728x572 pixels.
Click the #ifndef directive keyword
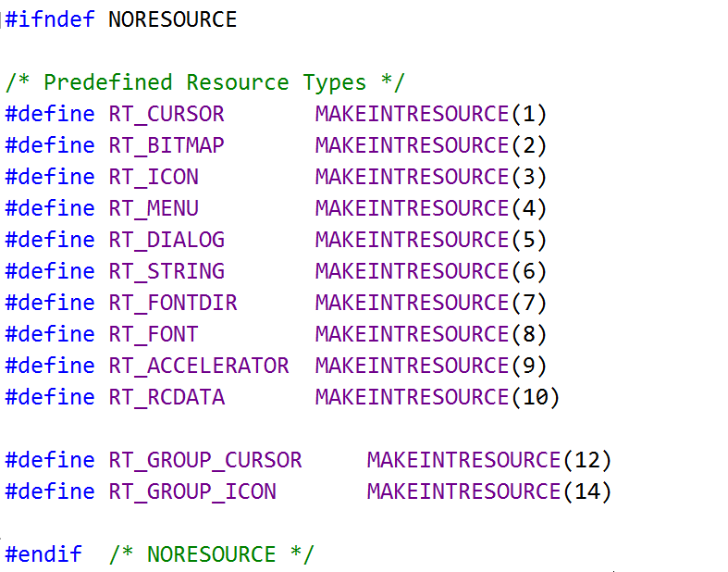[x=50, y=19]
